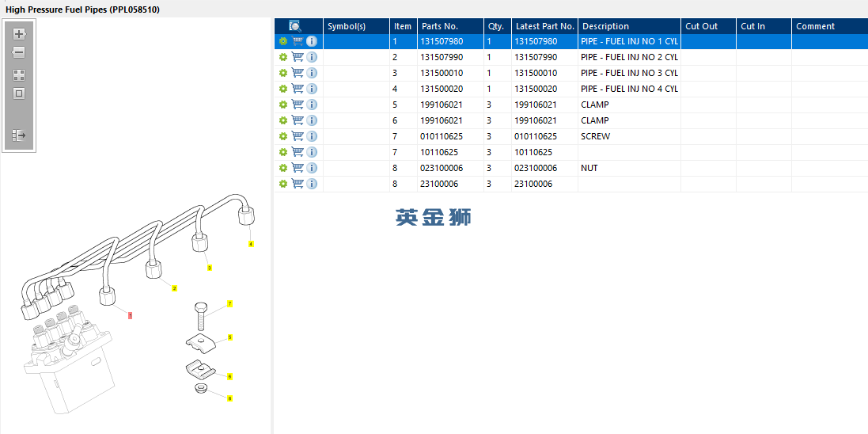The width and height of the screenshot is (868, 434).
Task: Click gear icon for part 131507980
Action: 283,41
